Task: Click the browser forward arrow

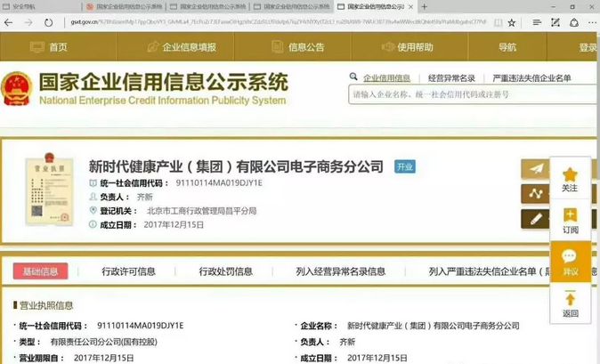Action: tap(28, 22)
